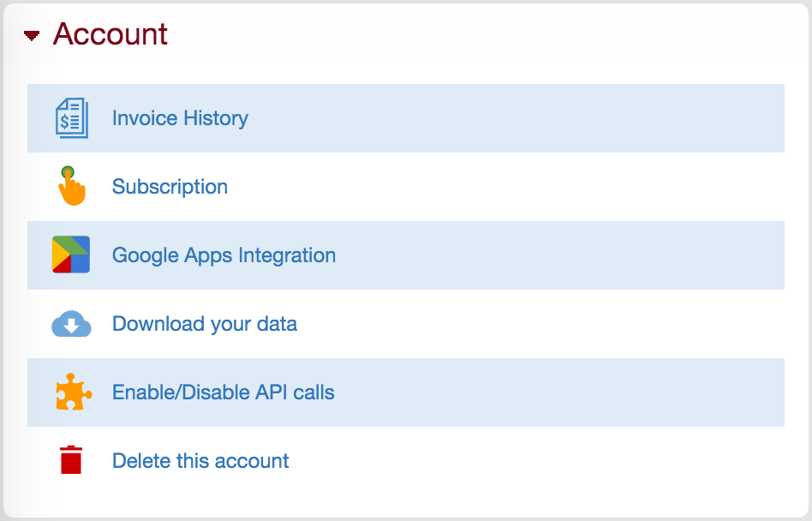Open the Subscription link
812x521 pixels.
pos(170,187)
